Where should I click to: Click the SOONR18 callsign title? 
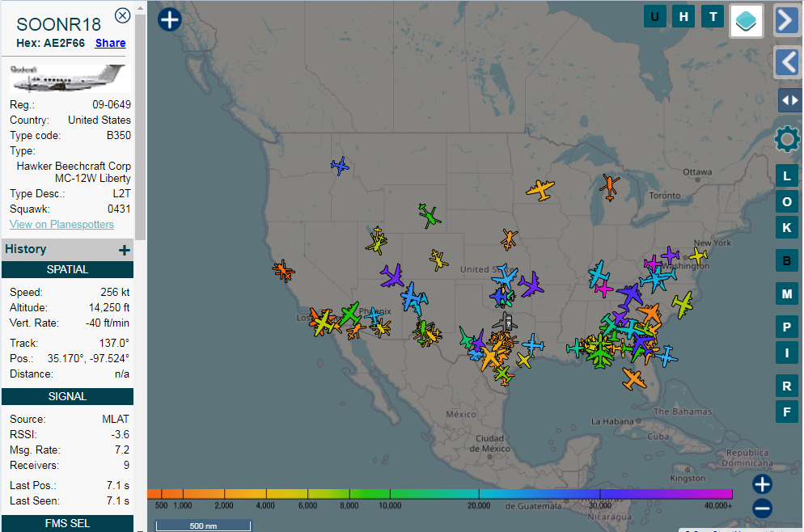pos(59,24)
